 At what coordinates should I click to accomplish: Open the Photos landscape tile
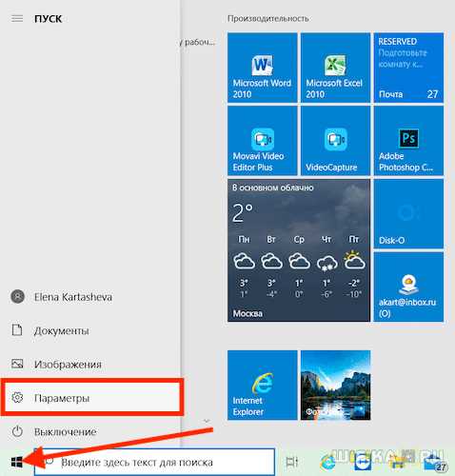click(335, 386)
